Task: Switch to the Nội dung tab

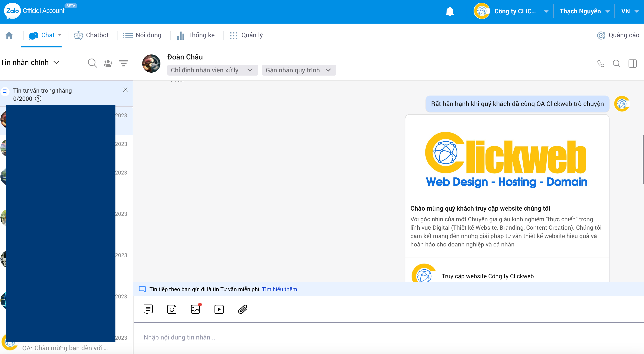Action: point(142,35)
